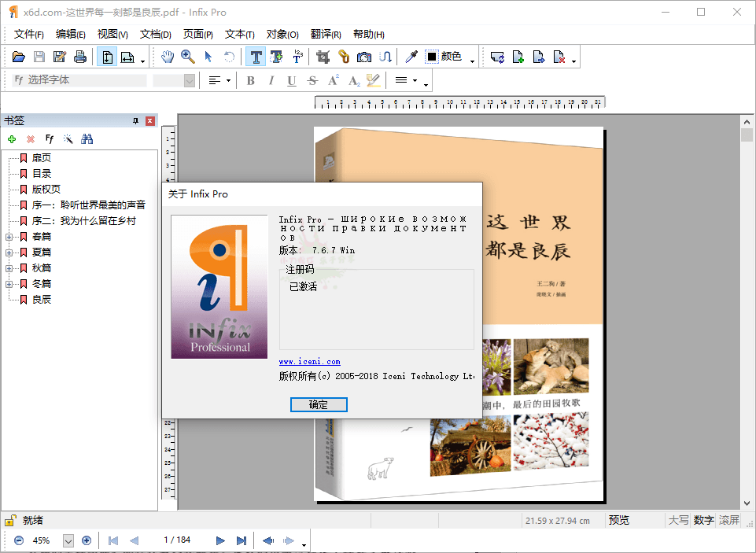Open the 文档(D) menu
The height and width of the screenshot is (553, 756).
click(x=156, y=34)
